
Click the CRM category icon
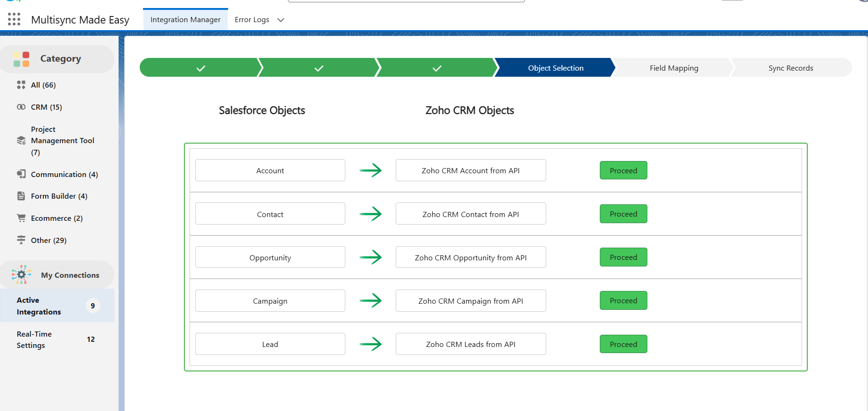21,107
